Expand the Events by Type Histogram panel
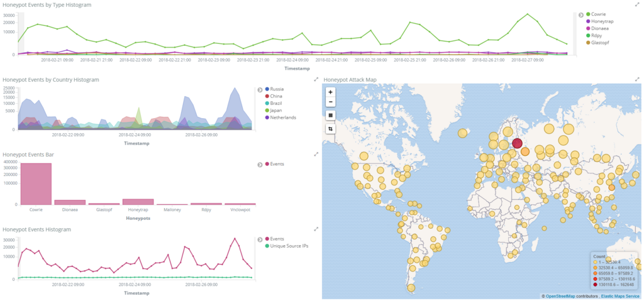644x301 pixels. pyautogui.click(x=637, y=4)
